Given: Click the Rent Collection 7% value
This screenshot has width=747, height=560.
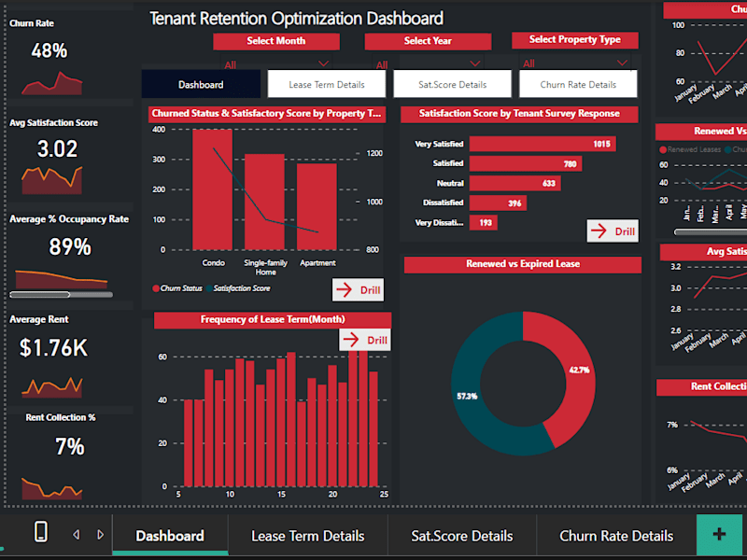Looking at the screenshot, I should 69,447.
